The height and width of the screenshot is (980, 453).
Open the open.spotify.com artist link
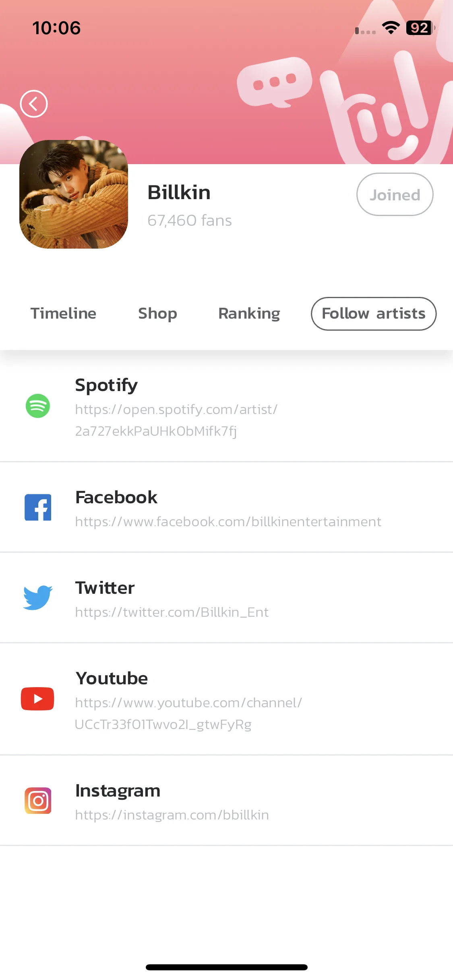[x=176, y=420]
